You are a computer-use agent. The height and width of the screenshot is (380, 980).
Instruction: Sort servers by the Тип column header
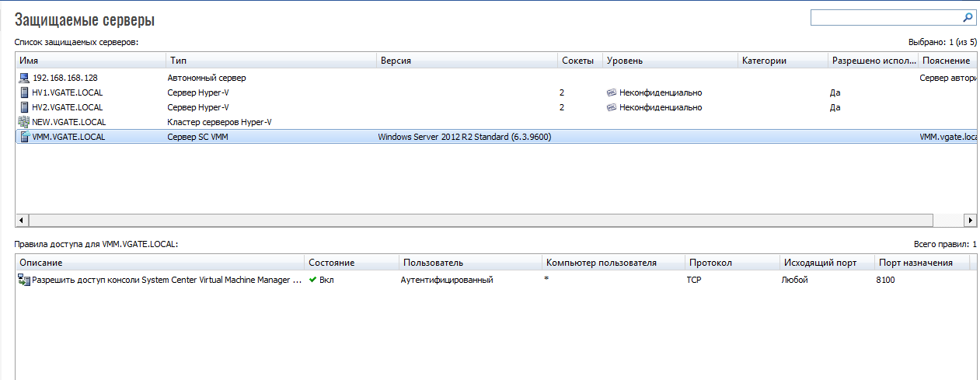pos(270,61)
